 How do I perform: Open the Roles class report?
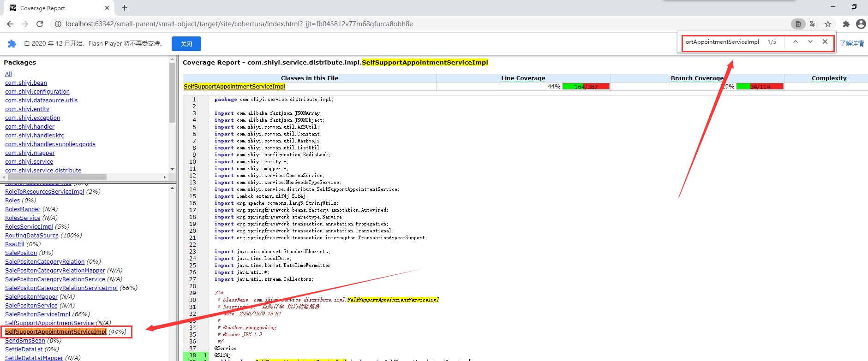[x=12, y=201]
